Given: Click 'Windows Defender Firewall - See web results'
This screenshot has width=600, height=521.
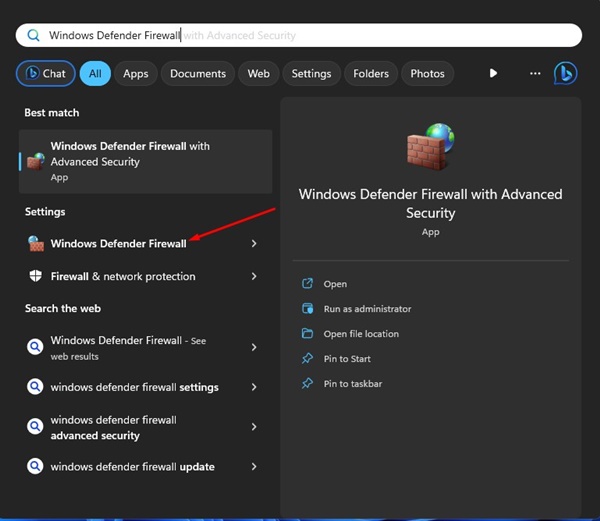Looking at the screenshot, I should coord(145,347).
